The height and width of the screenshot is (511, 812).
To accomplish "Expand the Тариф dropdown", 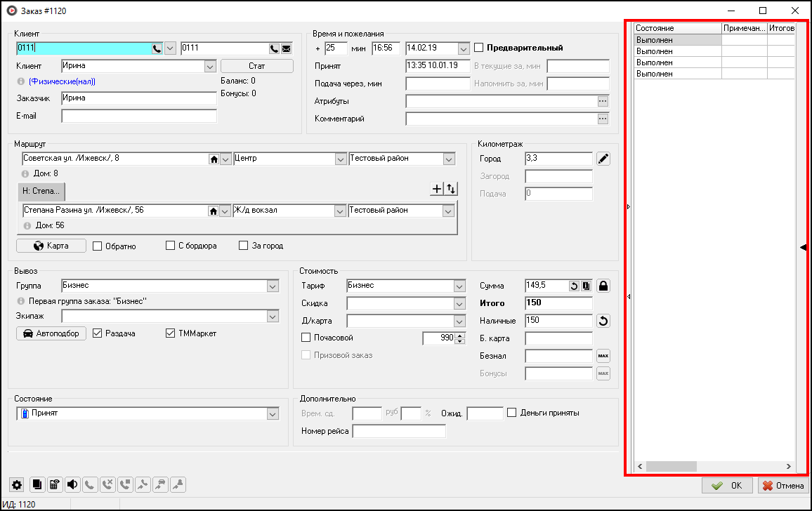I will coord(459,286).
